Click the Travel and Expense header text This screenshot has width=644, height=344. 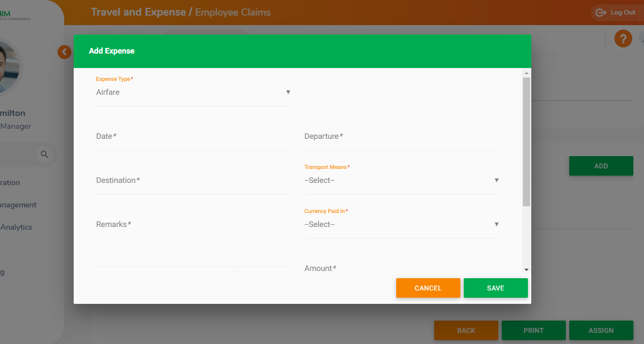(138, 12)
